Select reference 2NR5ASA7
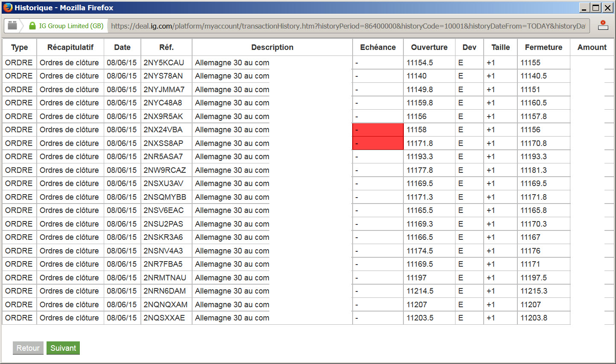The height and width of the screenshot is (364, 616). coord(163,157)
